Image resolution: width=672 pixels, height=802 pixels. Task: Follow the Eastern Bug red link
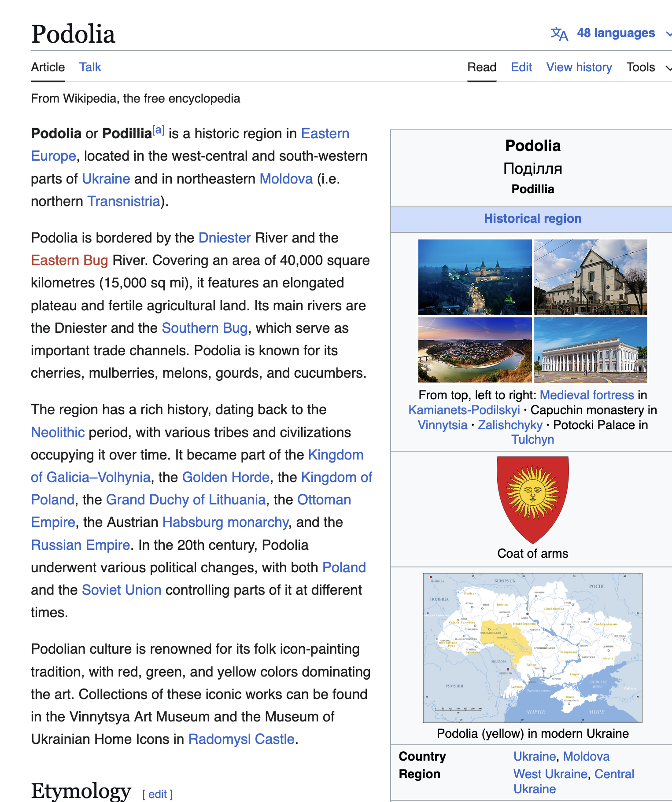click(x=70, y=261)
